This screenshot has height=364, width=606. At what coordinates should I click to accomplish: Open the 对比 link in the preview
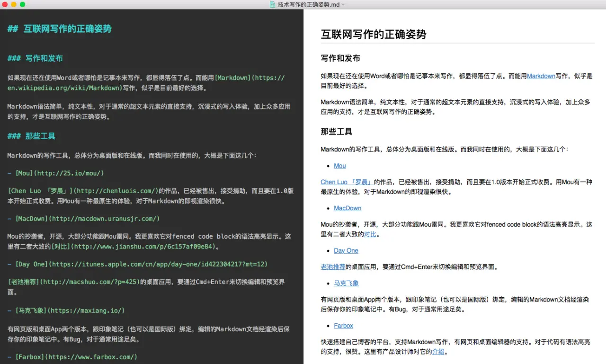coord(370,234)
